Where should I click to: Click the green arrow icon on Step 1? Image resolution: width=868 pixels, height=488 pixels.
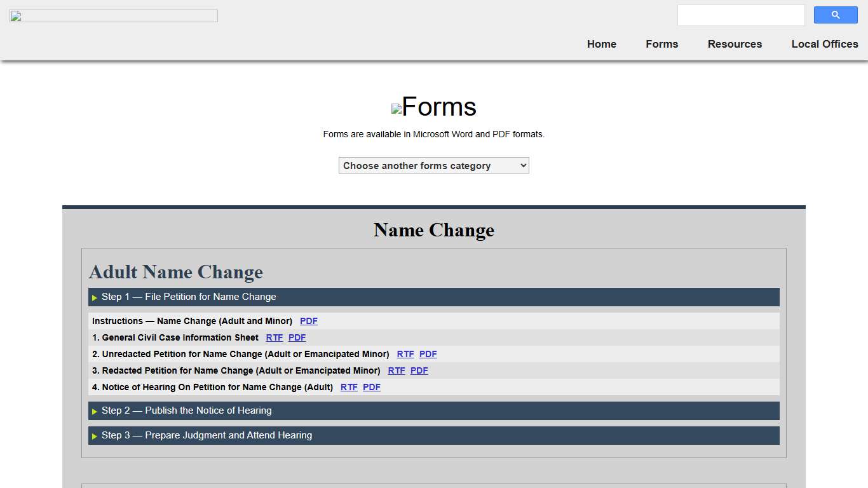[93, 297]
